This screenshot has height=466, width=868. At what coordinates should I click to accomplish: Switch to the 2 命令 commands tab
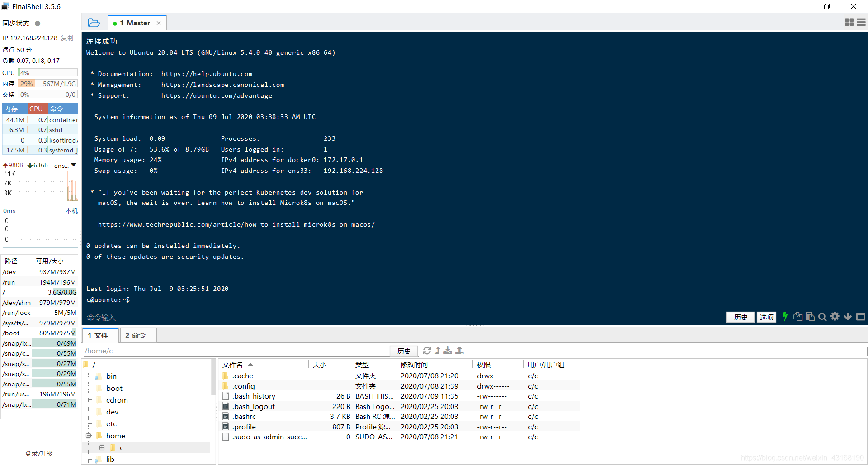tap(138, 335)
